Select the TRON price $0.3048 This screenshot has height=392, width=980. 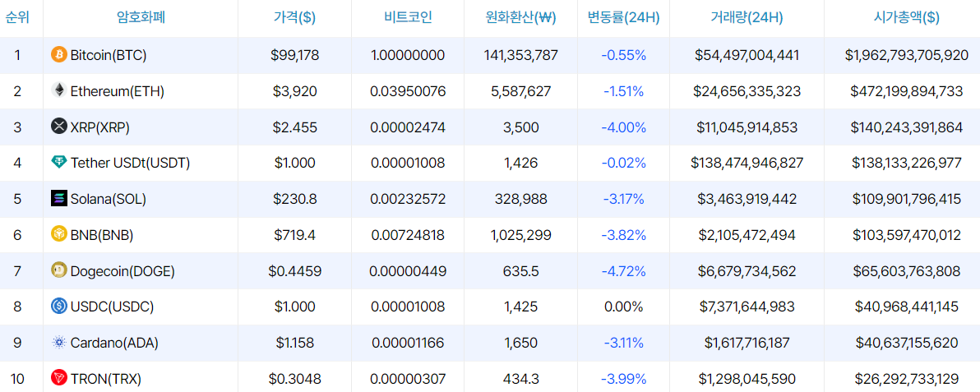pyautogui.click(x=295, y=379)
